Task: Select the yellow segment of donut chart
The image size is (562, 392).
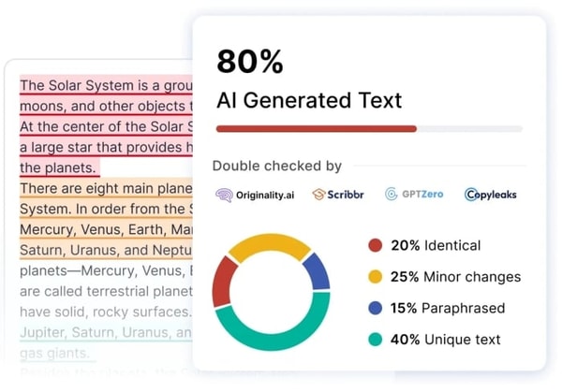Action: point(267,245)
